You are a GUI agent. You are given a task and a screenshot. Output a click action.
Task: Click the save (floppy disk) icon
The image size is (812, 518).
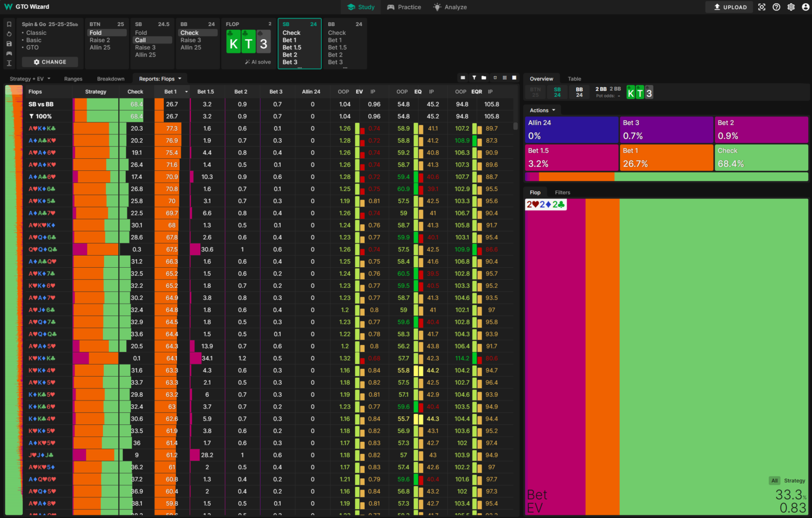(x=9, y=44)
